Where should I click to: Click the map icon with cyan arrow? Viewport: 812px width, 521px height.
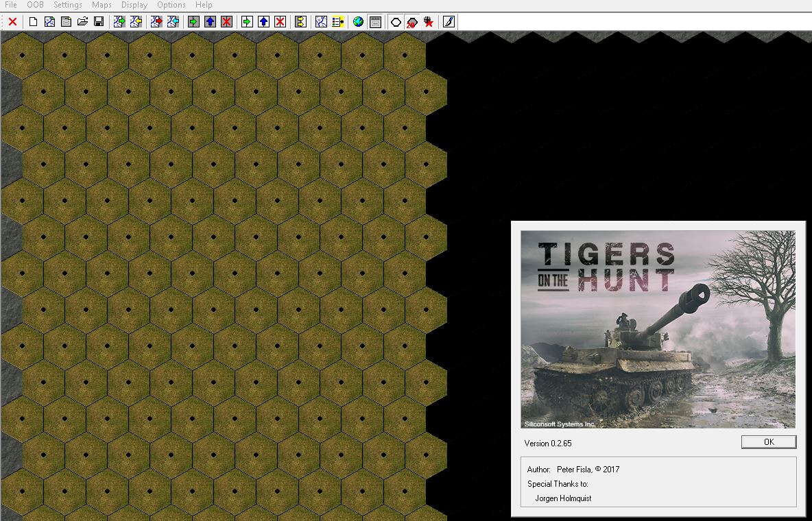tap(173, 22)
